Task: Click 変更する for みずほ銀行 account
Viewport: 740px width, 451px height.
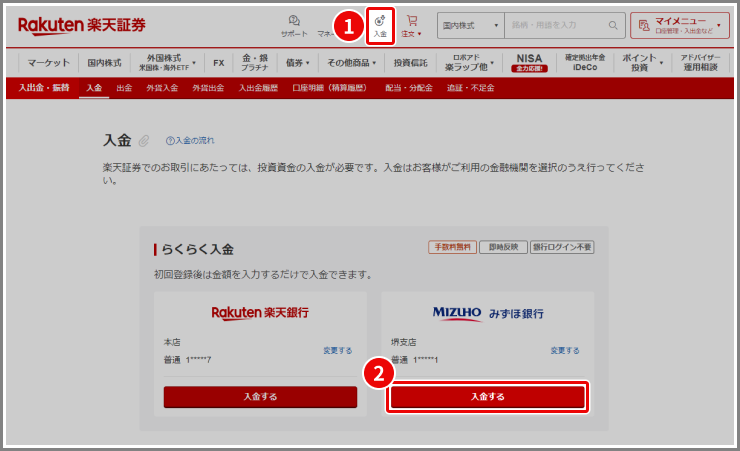Action: 565,351
